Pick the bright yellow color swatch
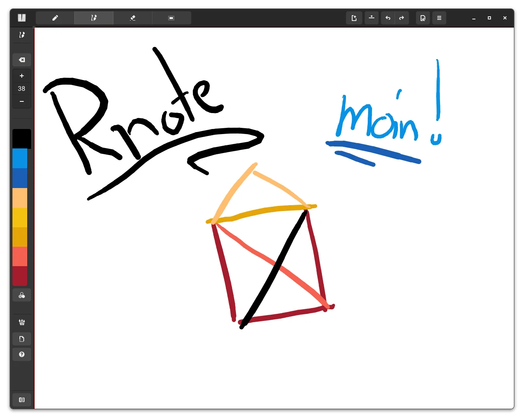 (x=20, y=218)
